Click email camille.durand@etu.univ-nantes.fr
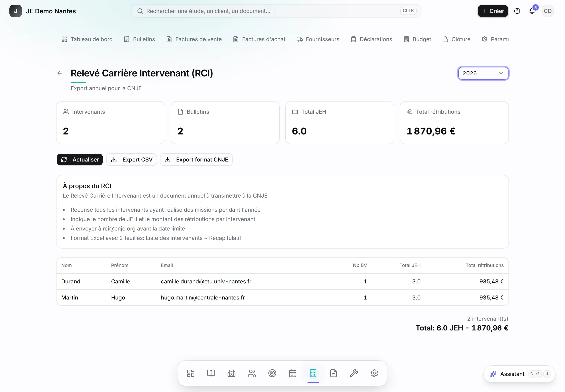The height and width of the screenshot is (392, 565). (206, 281)
